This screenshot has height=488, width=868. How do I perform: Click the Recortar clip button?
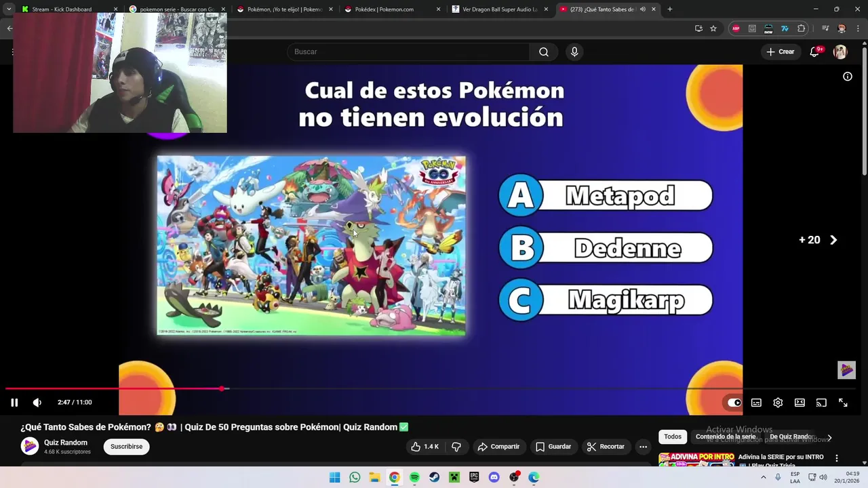(x=606, y=447)
